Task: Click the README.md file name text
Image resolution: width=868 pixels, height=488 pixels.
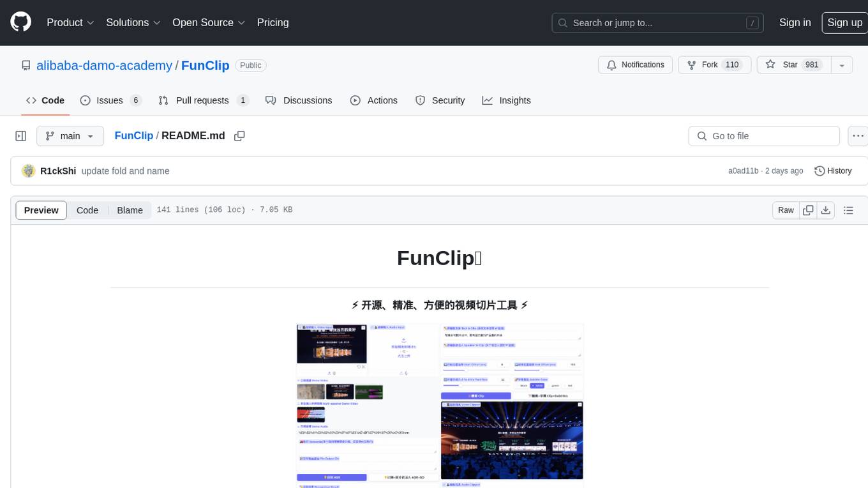Action: [193, 135]
